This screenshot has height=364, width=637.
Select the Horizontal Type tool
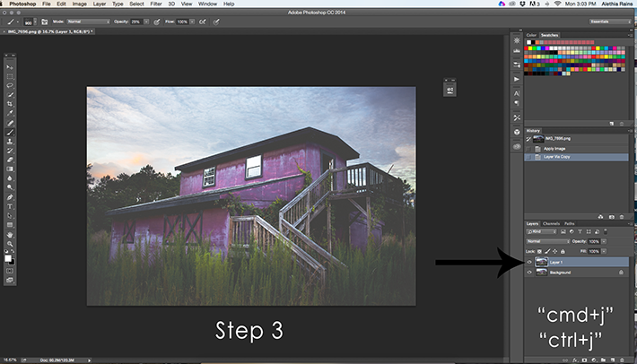(10, 206)
